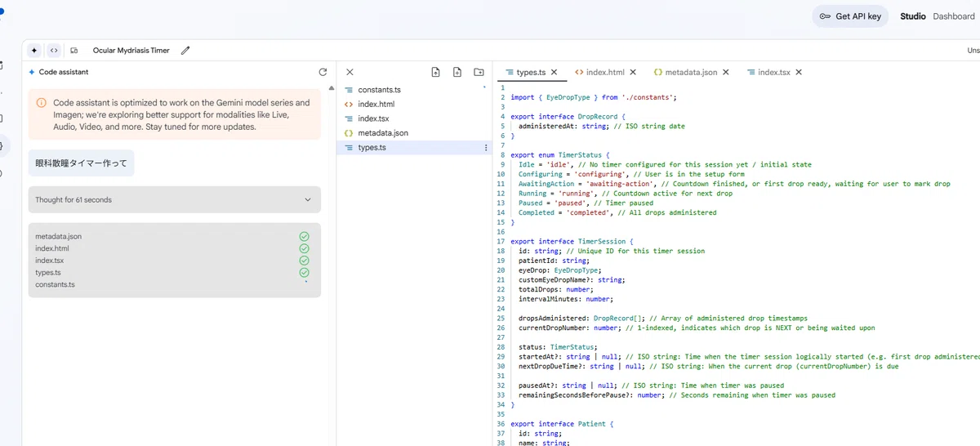
Task: Click index.html in the generated files list
Action: [x=52, y=248]
